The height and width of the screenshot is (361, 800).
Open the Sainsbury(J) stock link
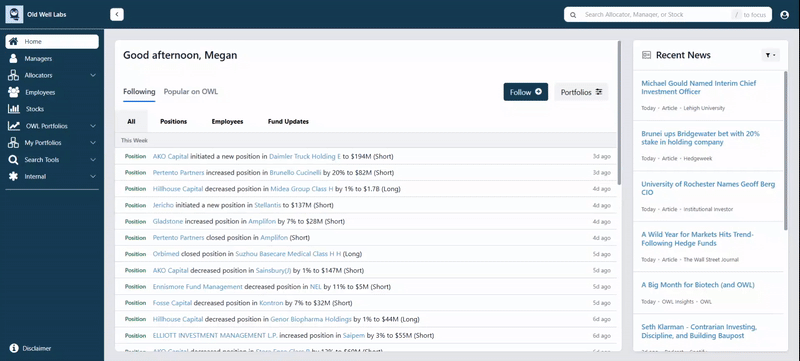pyautogui.click(x=273, y=270)
